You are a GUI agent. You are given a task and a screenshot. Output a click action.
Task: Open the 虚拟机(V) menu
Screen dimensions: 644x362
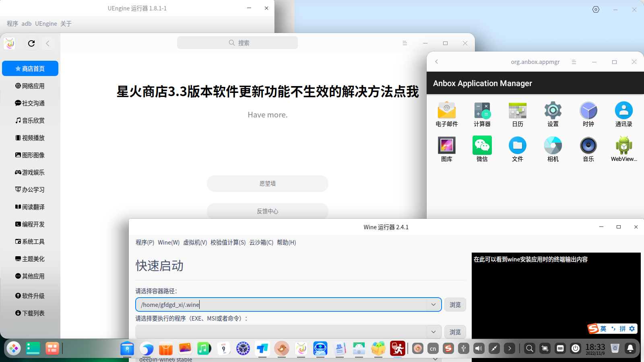(x=195, y=243)
